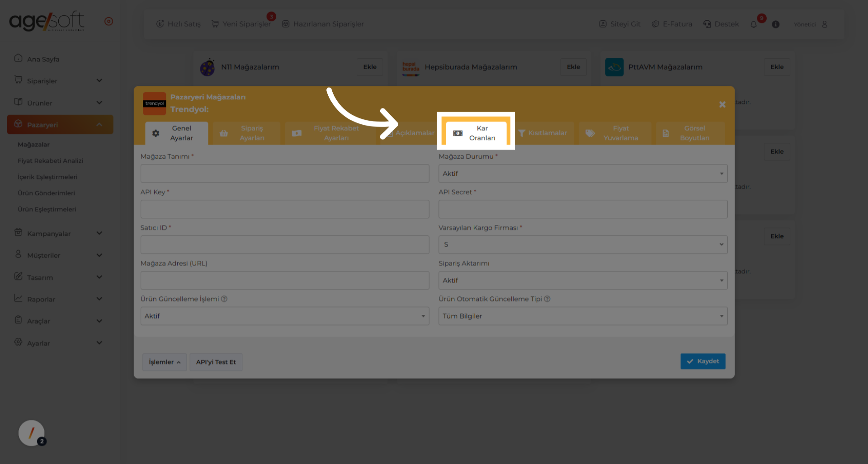868x464 pixels.
Task: Click API'yi Test Et button
Action: [x=216, y=362]
